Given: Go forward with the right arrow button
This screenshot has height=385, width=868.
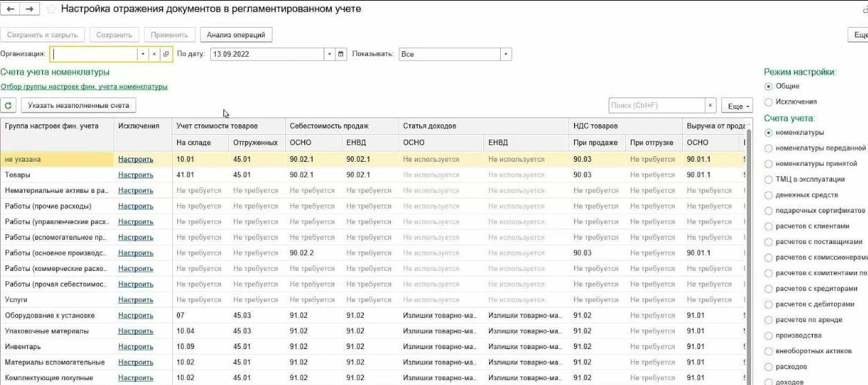Looking at the screenshot, I should pos(29,10).
